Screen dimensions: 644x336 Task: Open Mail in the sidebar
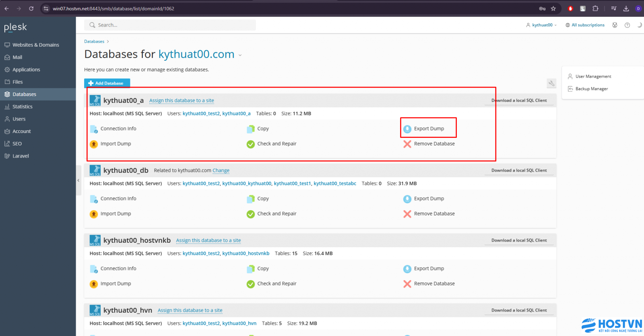pos(38,57)
